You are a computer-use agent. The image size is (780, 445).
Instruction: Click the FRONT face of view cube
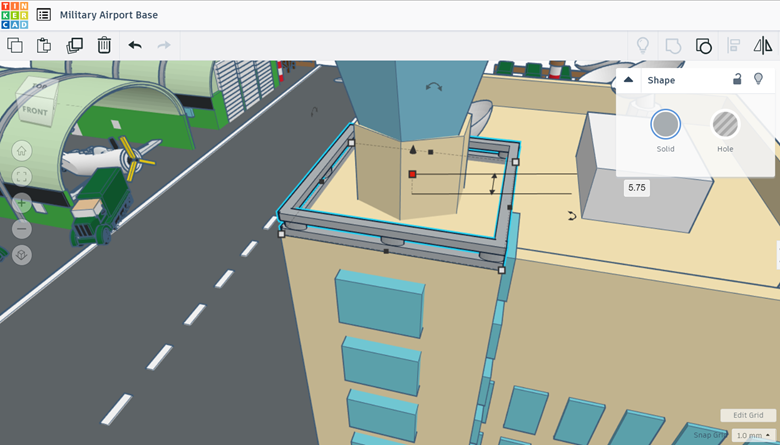(x=35, y=111)
